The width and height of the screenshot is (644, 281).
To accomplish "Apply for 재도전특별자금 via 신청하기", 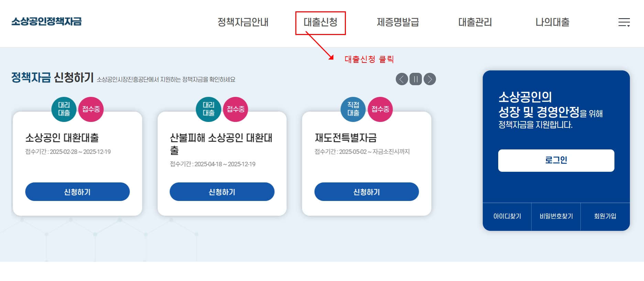I will 366,192.
